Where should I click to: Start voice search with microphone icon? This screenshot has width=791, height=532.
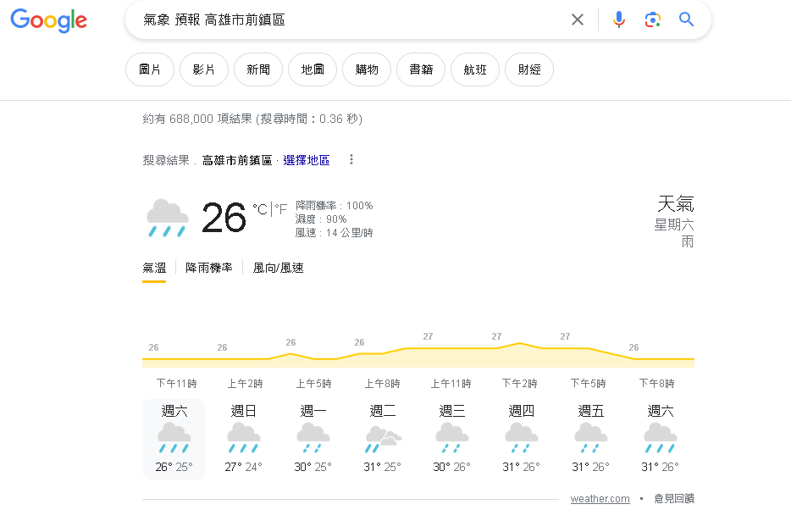click(619, 19)
